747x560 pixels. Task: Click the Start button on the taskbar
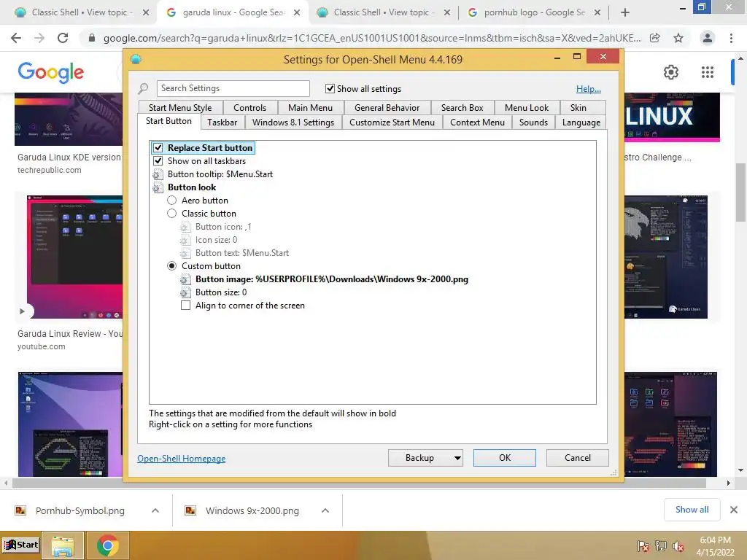(x=20, y=545)
